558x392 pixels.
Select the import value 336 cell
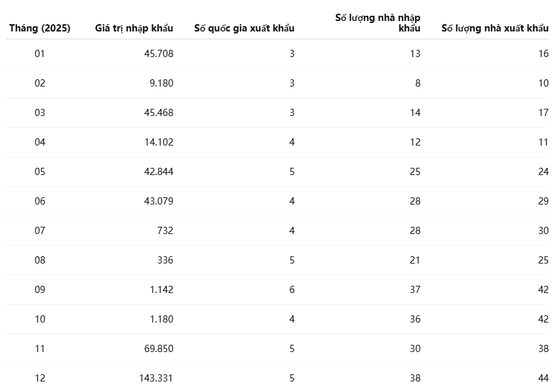pos(165,260)
